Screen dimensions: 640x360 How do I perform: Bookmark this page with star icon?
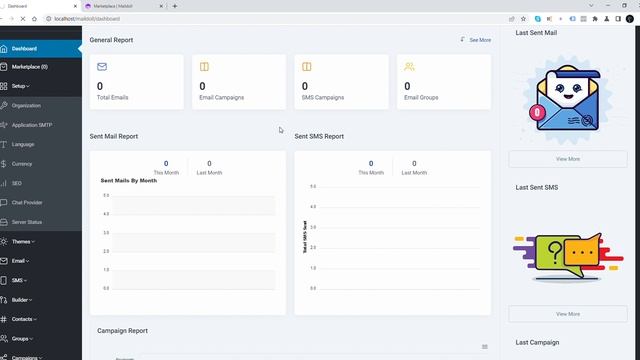[x=523, y=19]
